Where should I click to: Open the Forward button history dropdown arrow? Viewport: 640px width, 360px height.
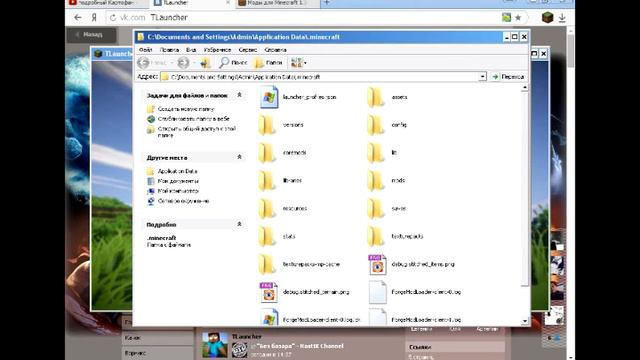tap(194, 63)
